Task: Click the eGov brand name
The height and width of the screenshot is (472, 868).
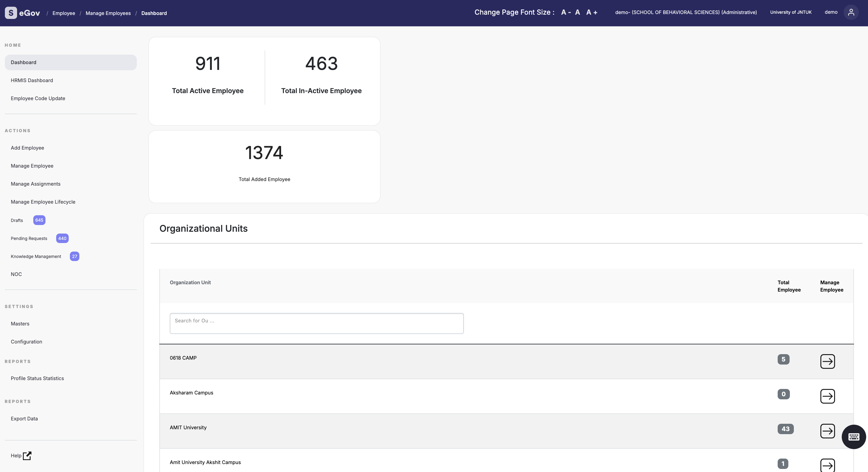Action: click(30, 13)
